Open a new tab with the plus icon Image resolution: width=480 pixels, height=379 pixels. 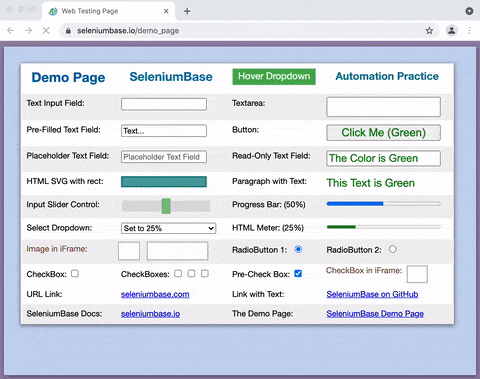187,11
